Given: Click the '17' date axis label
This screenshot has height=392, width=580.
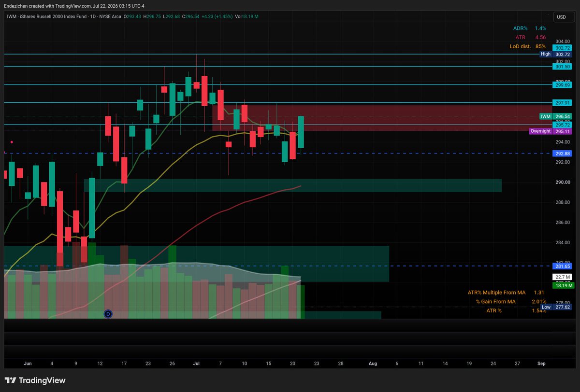Looking at the screenshot, I should pyautogui.click(x=124, y=363).
